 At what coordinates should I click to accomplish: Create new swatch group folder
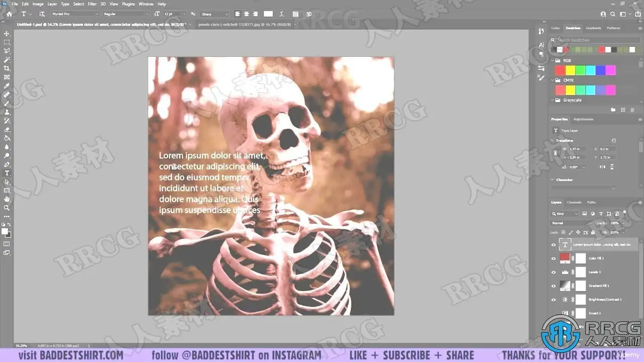pyautogui.click(x=613, y=110)
